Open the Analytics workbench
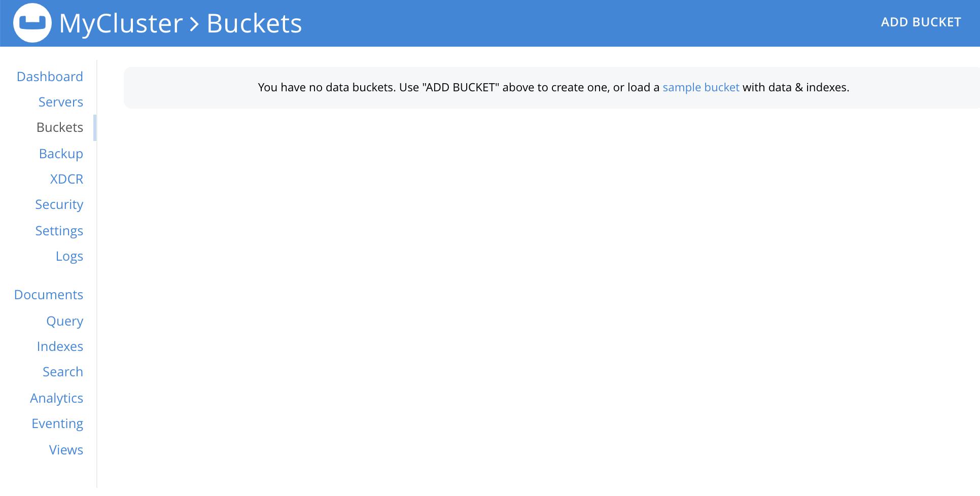This screenshot has height=496, width=980. (56, 398)
